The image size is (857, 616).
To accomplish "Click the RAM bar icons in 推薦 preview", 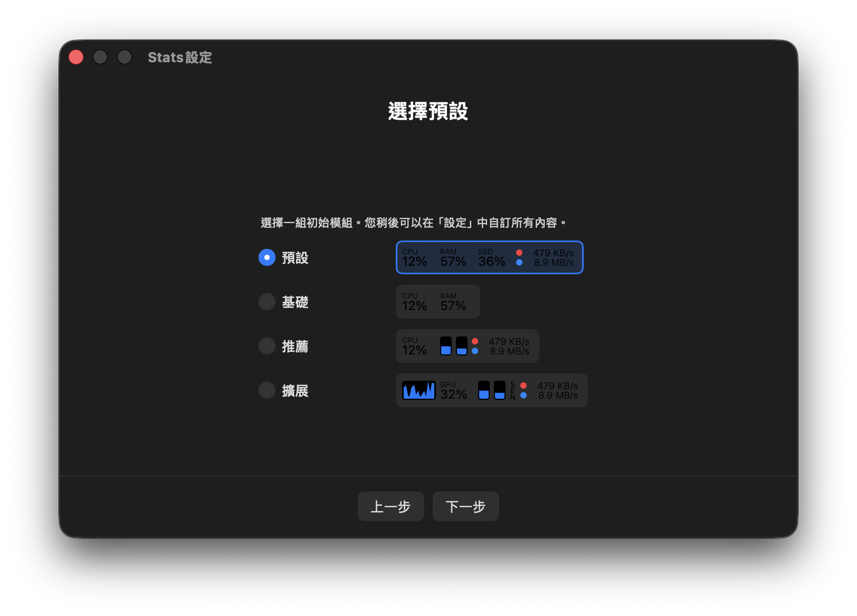I will point(454,346).
